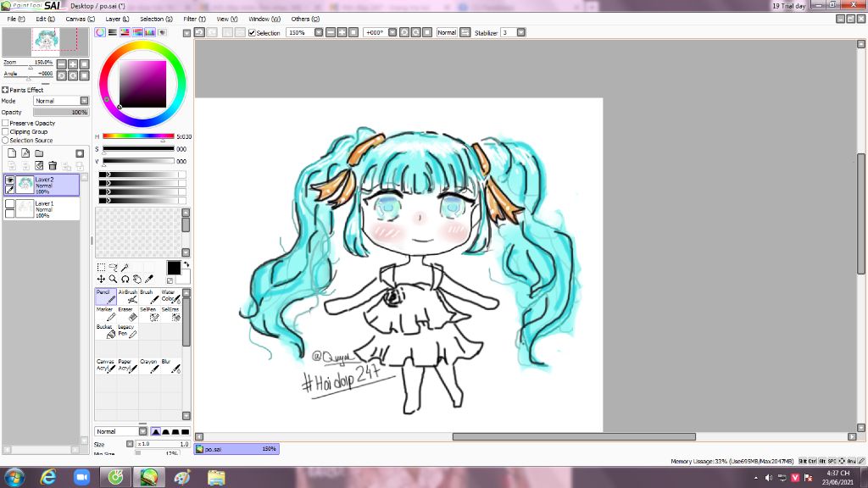Switch to the po.sai document tab
The image size is (868, 488).
(236, 449)
